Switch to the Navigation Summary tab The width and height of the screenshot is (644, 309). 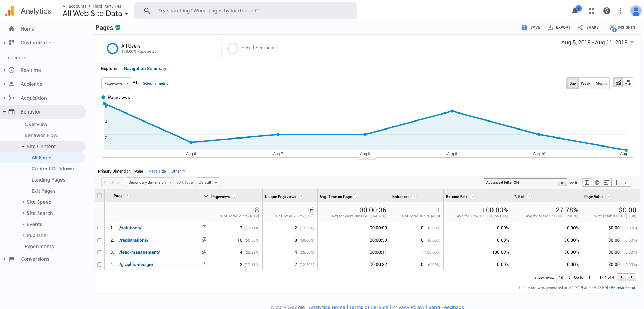pyautogui.click(x=145, y=69)
